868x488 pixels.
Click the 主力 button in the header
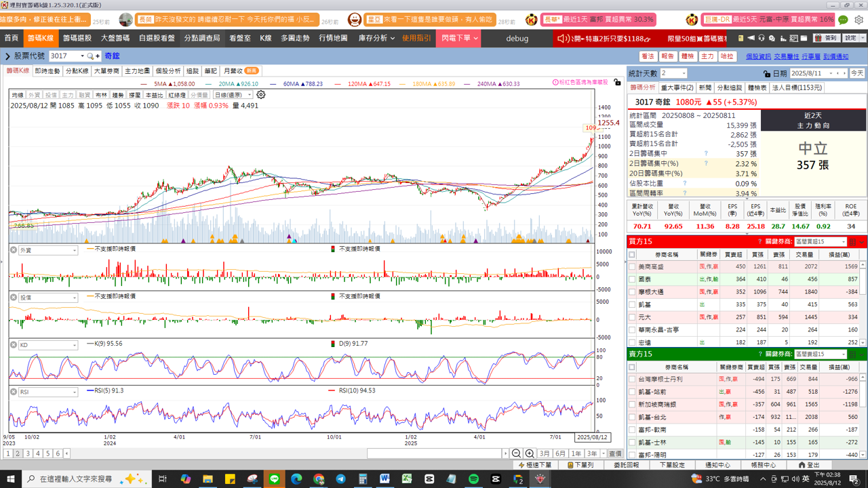coord(707,57)
